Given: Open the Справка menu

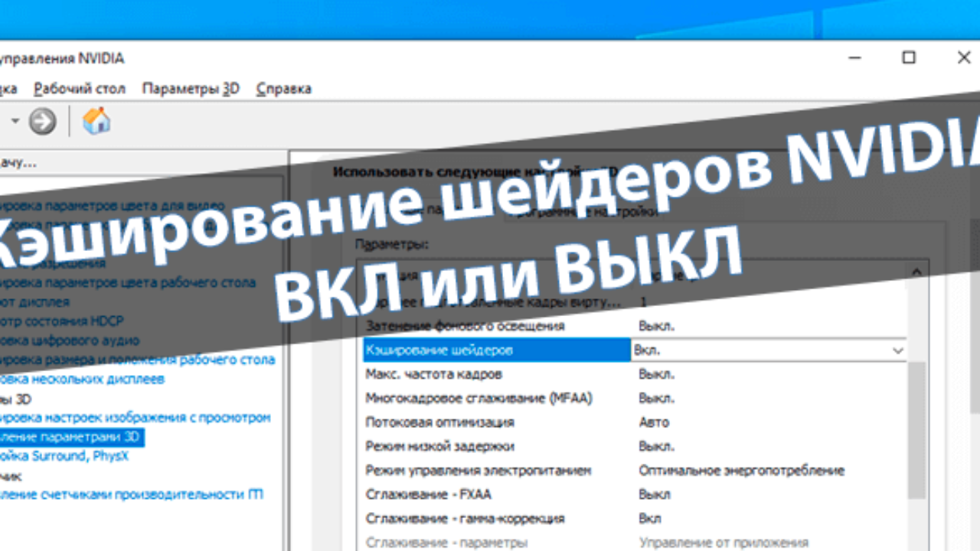Looking at the screenshot, I should coord(283,89).
